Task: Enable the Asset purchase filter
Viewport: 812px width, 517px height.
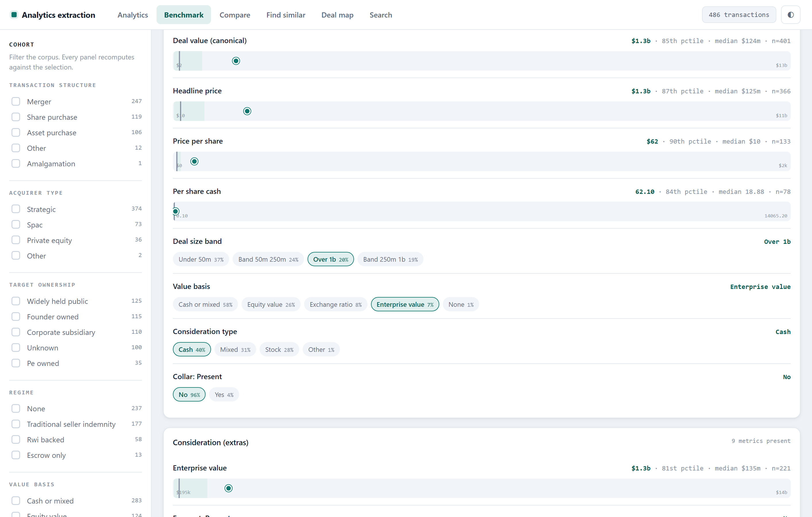Action: (16, 132)
